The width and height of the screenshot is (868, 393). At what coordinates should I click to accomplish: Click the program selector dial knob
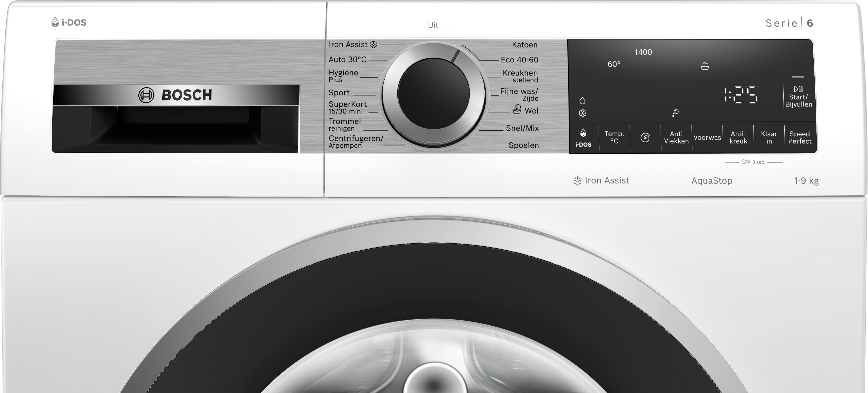[433, 94]
